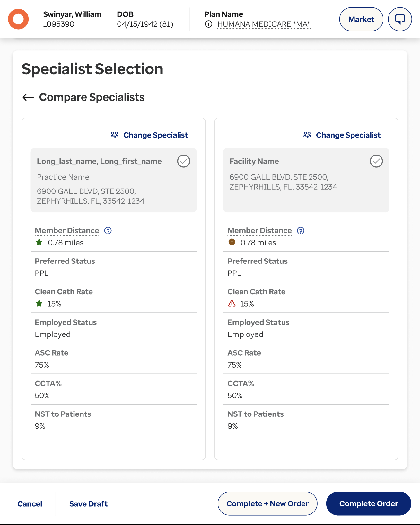Image resolution: width=420 pixels, height=525 pixels.
Task: Open the chat message icon button
Action: click(400, 19)
